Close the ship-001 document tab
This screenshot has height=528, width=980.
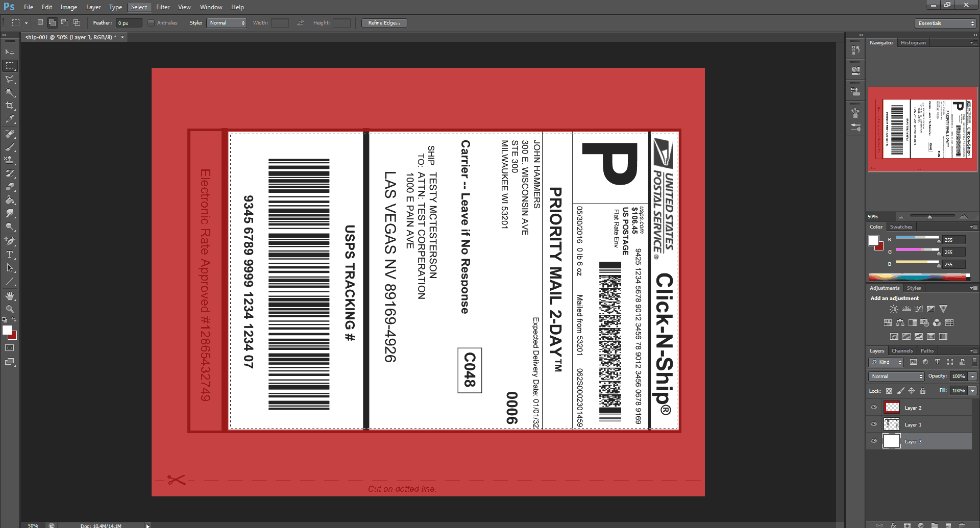[x=122, y=37]
